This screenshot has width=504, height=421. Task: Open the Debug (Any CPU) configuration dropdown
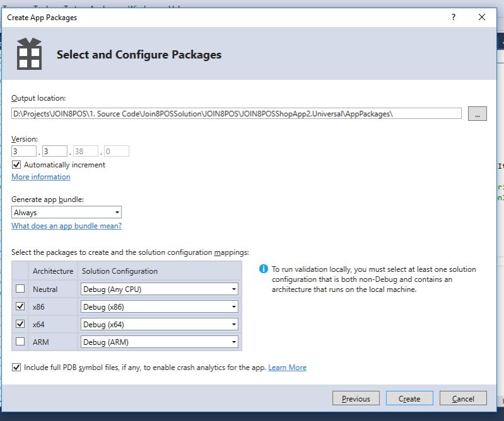point(233,288)
